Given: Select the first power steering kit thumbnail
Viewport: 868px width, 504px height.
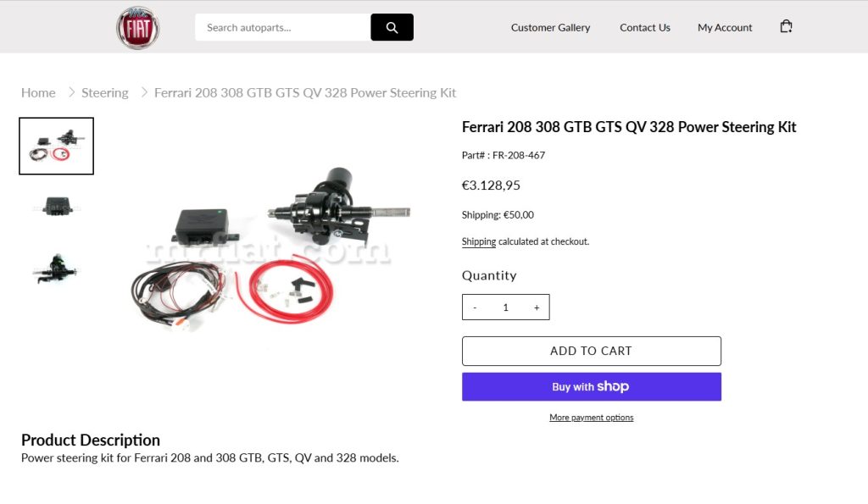Looking at the screenshot, I should click(56, 147).
